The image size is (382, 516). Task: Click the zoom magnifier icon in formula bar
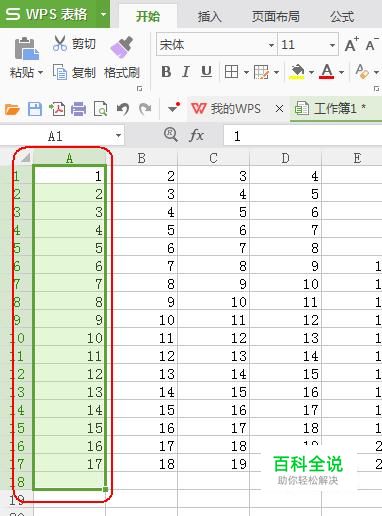(171, 135)
